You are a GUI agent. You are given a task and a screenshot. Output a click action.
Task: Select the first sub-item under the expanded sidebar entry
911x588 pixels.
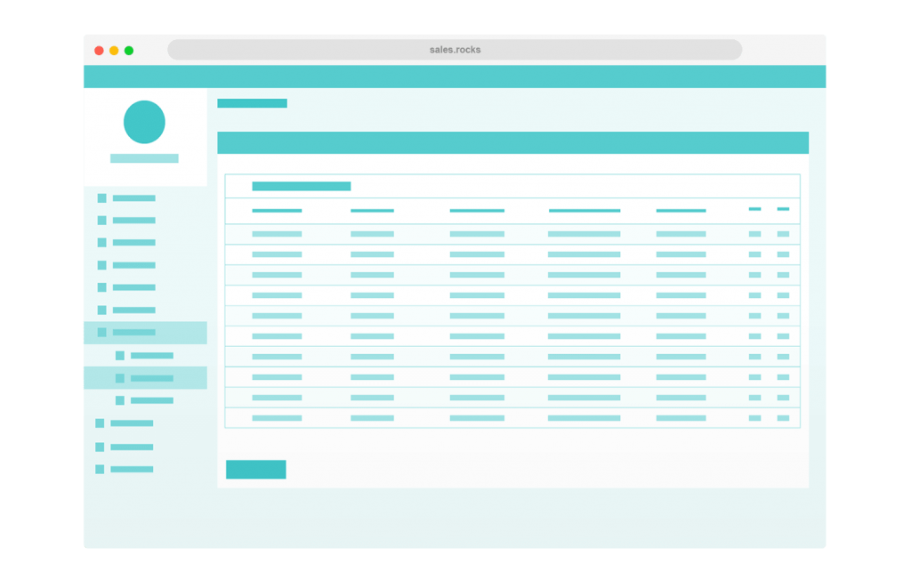click(152, 356)
